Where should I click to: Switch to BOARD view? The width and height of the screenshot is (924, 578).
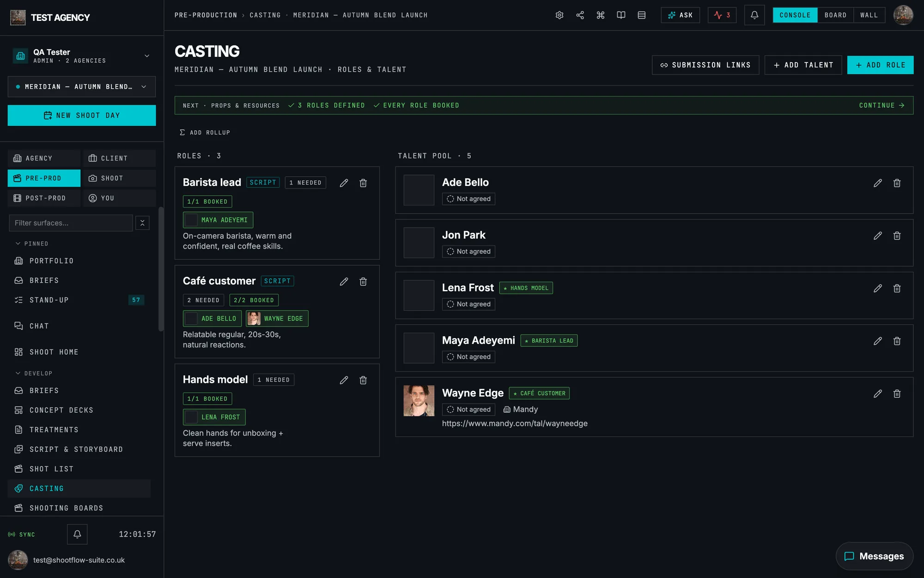(835, 15)
